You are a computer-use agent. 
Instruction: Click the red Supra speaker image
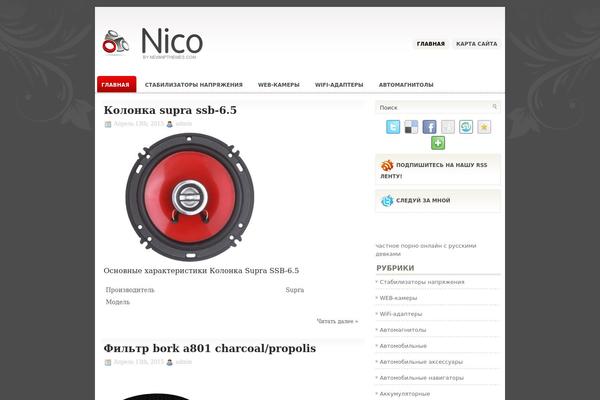[190, 197]
